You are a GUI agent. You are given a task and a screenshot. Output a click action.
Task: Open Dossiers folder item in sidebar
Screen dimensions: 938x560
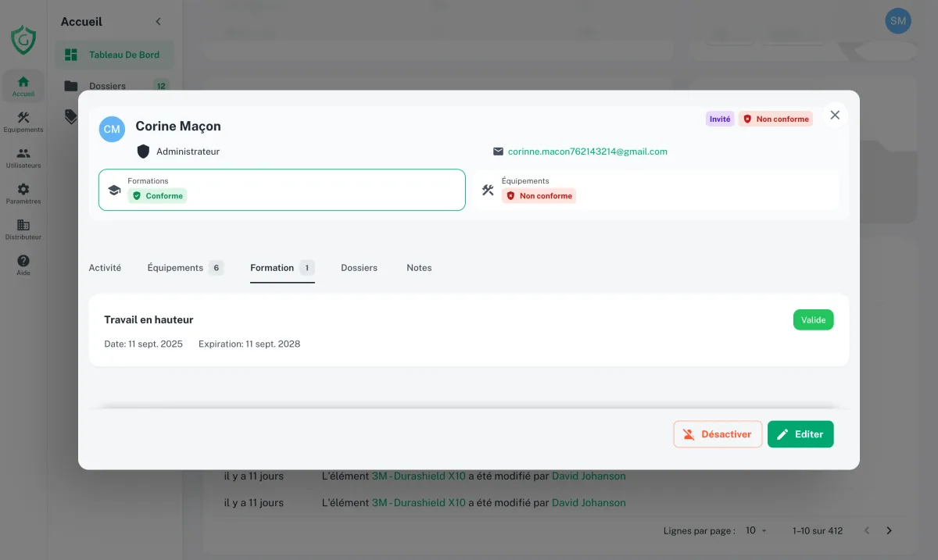click(x=115, y=86)
